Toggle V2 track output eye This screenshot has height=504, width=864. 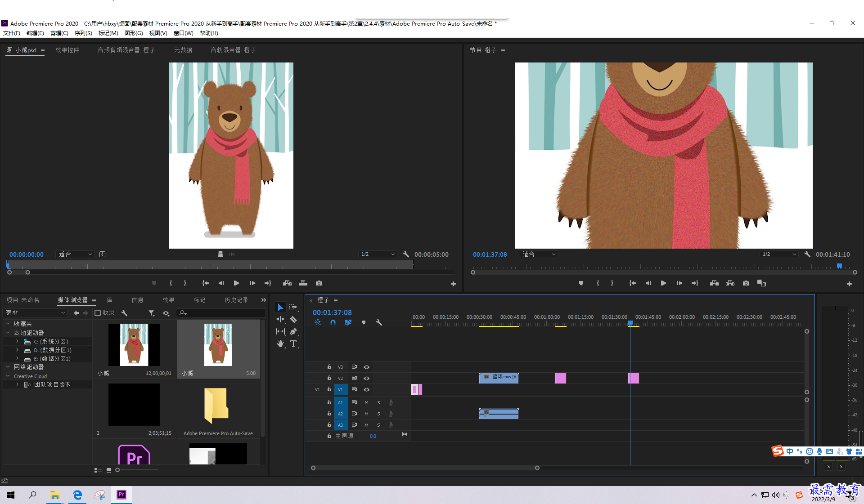coord(366,378)
